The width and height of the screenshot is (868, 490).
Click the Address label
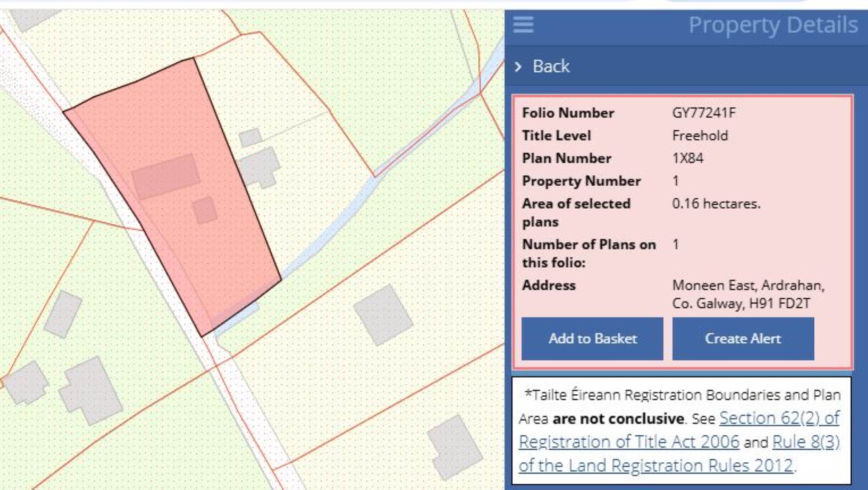click(549, 285)
